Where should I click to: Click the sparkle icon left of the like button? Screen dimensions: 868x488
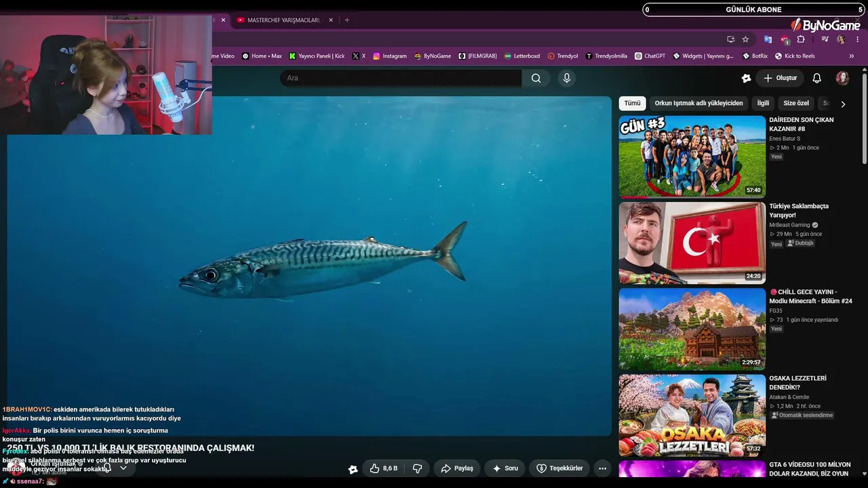coord(353,468)
